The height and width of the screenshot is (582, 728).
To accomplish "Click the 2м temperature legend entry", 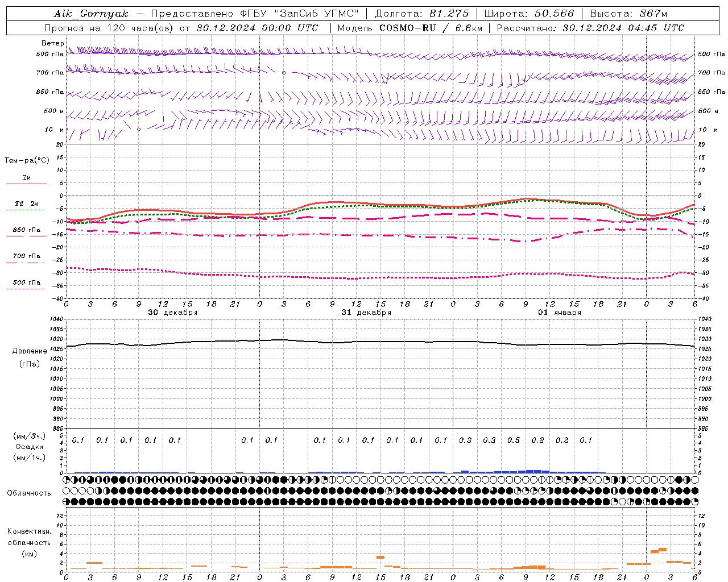I will [27, 177].
